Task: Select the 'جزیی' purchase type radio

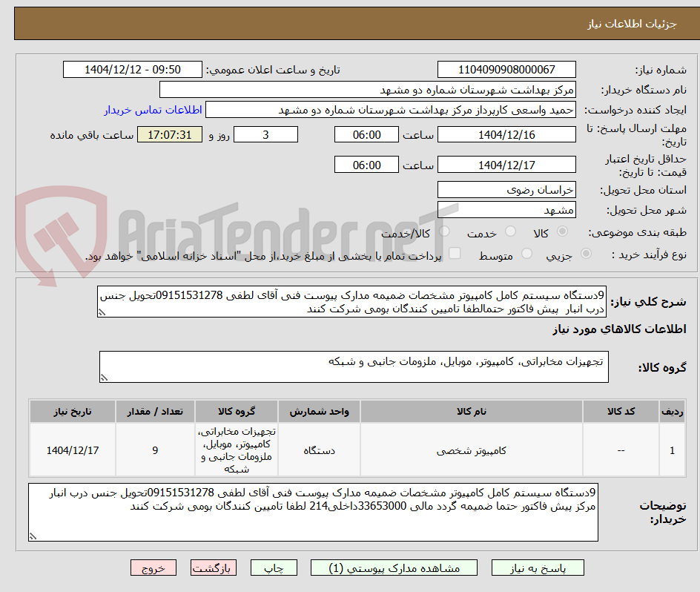Action: (586, 254)
